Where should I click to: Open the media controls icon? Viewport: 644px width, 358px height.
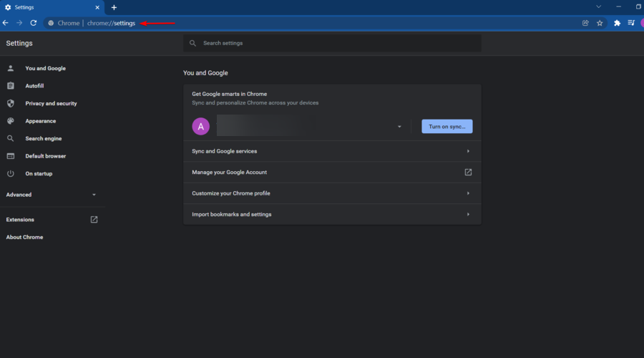[x=631, y=23]
